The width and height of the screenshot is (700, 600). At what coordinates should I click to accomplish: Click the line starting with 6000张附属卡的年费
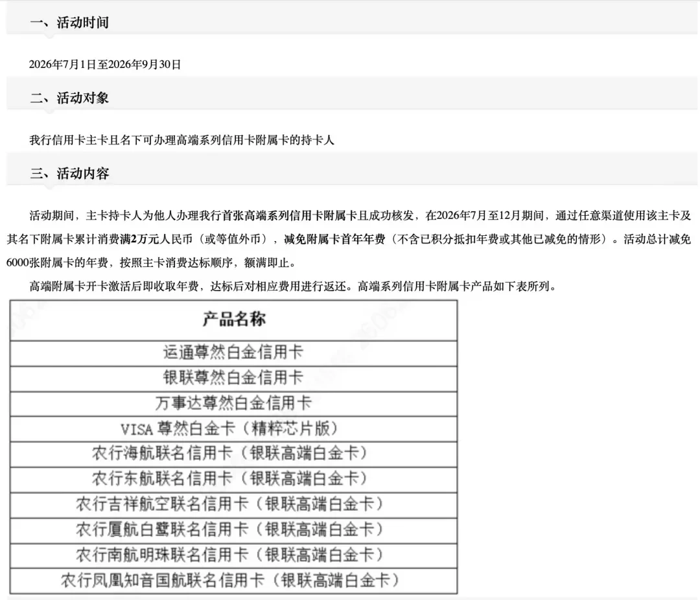point(151,262)
